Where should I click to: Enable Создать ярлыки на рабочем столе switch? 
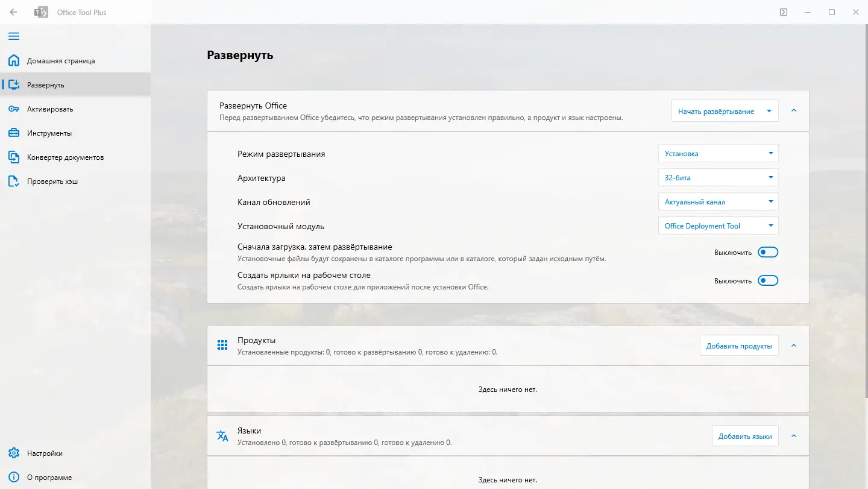(x=768, y=281)
